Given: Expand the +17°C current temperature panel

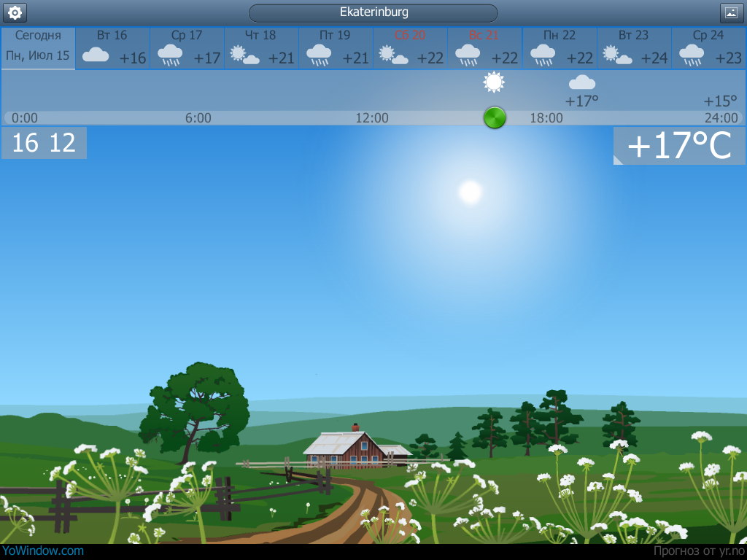Looking at the screenshot, I should [679, 146].
